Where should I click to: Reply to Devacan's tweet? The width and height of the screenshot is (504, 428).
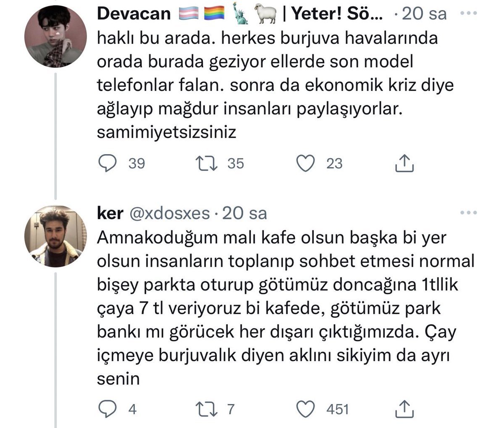tap(107, 163)
